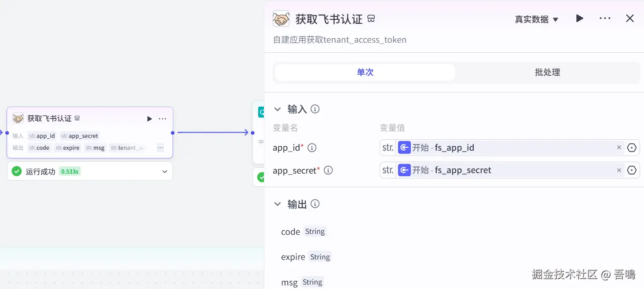Run the node with panel play button
This screenshot has width=644, height=289.
click(580, 19)
